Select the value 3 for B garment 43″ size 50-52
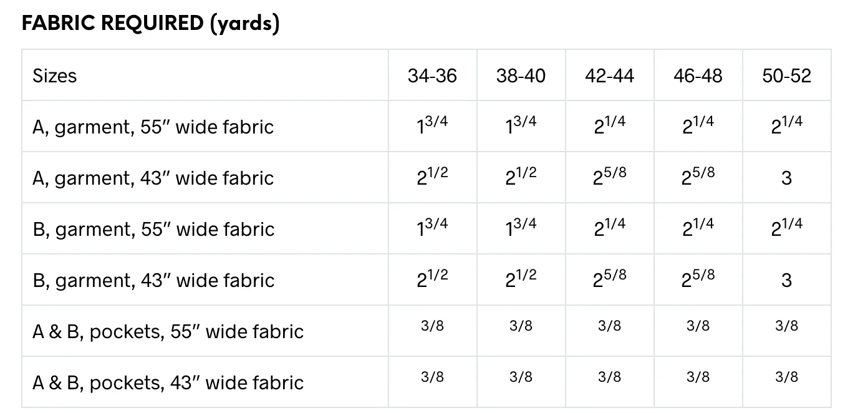 [786, 281]
